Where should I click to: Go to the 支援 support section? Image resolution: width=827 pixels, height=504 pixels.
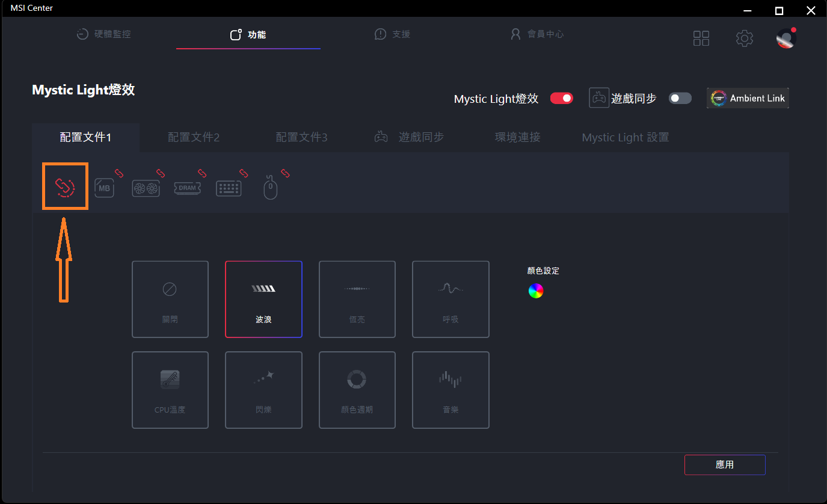[x=392, y=34]
